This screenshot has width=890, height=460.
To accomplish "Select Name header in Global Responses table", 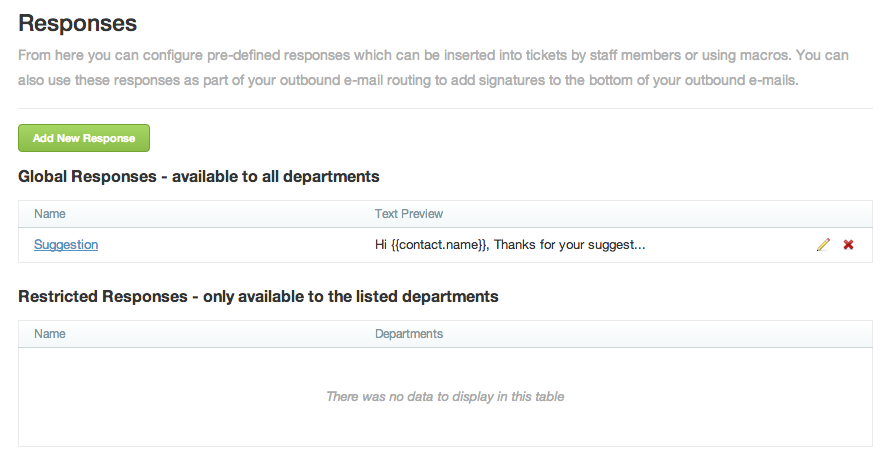I will 49,214.
